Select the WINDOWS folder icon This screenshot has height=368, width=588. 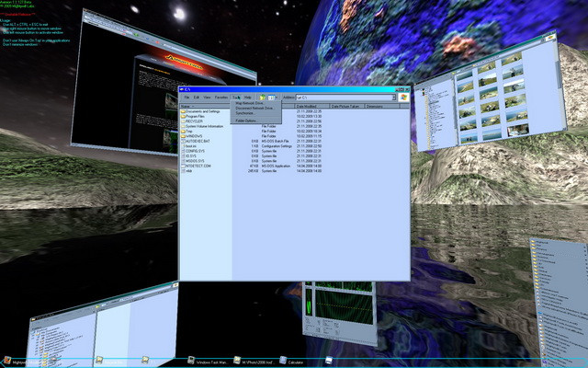coord(184,136)
